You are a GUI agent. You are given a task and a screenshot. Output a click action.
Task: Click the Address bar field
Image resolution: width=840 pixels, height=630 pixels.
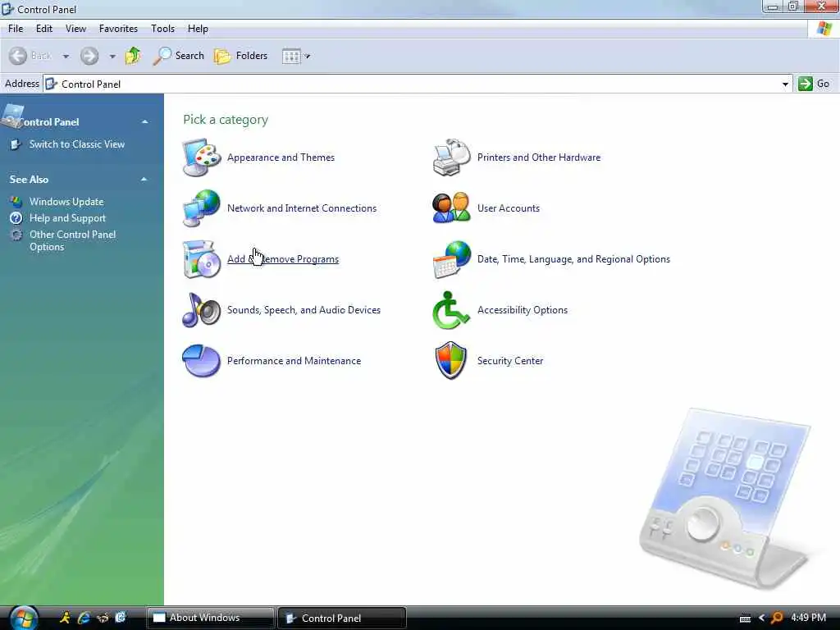(x=418, y=84)
